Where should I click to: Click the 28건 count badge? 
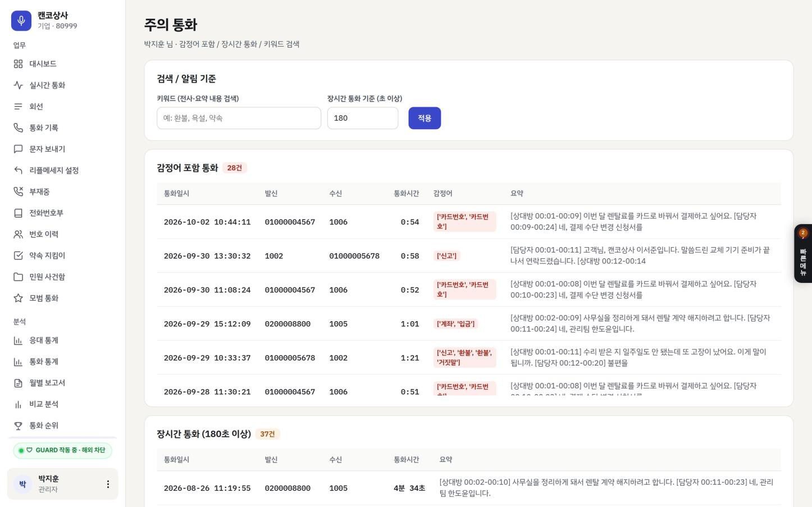click(x=235, y=168)
